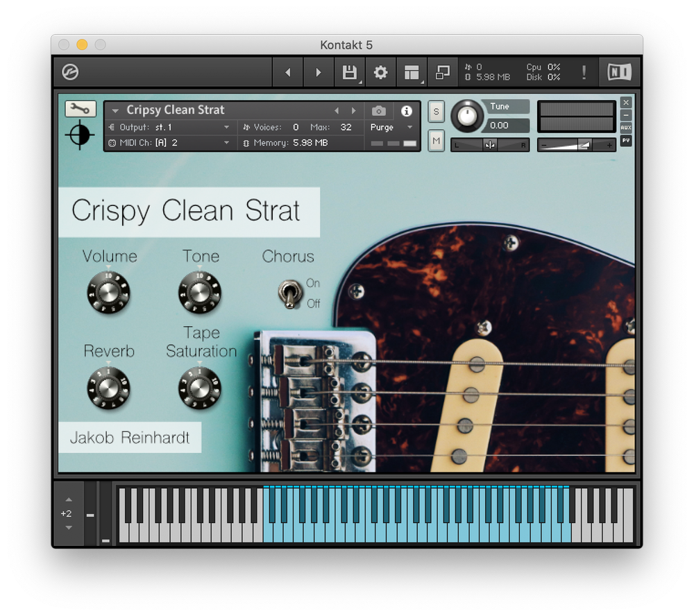
Task: Click the Crispy Clean Strat title banner
Action: point(189,212)
